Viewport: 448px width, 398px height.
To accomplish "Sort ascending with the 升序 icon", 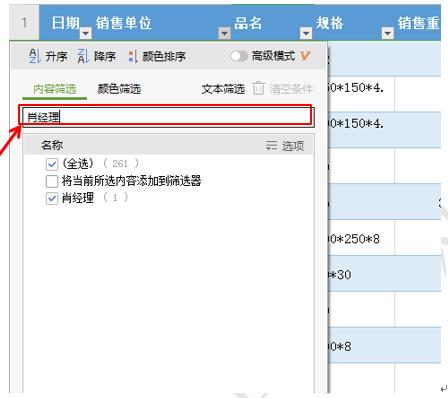I will coord(35,56).
